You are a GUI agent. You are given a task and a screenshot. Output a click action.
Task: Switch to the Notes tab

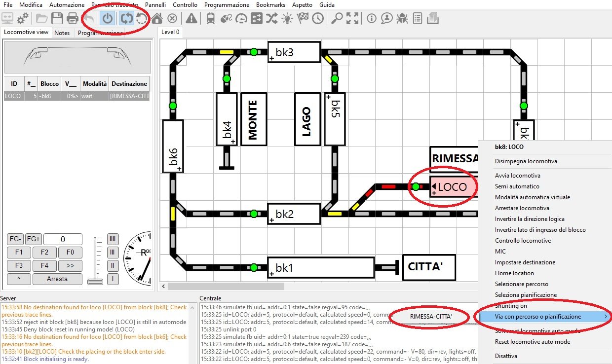tap(62, 33)
